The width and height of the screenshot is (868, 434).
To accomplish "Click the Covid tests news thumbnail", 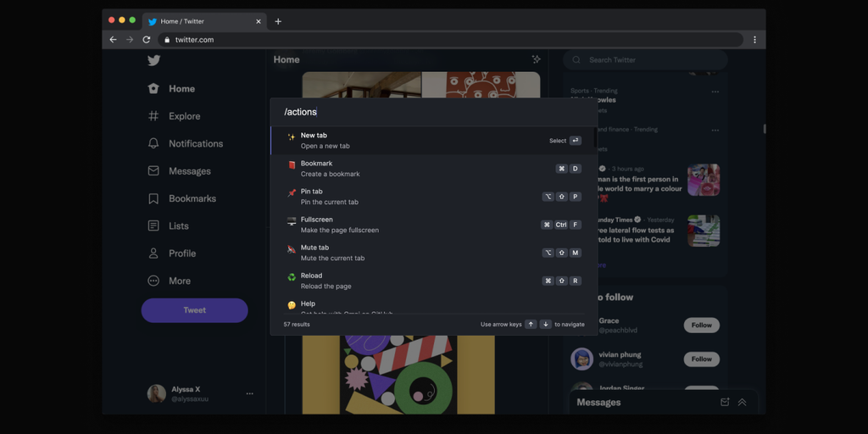I will tap(704, 231).
